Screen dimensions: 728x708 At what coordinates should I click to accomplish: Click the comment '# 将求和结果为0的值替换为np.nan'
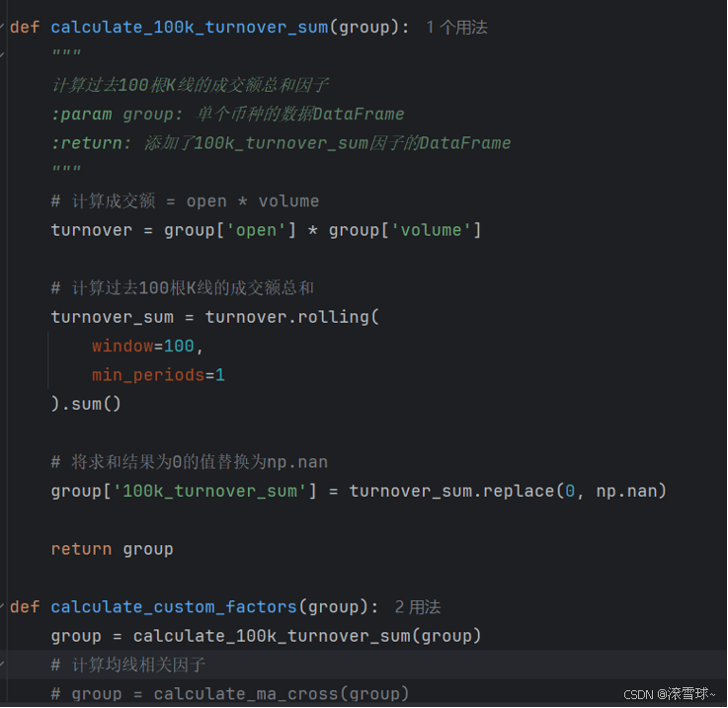point(190,462)
